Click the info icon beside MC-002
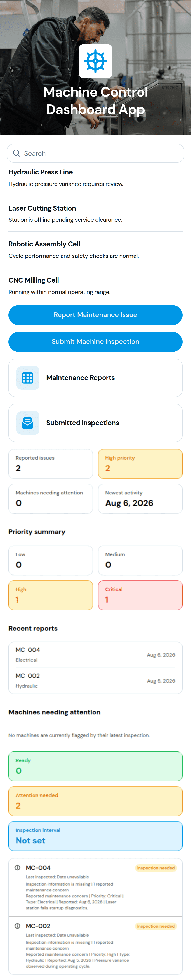This screenshot has height=980, width=191. (17, 926)
